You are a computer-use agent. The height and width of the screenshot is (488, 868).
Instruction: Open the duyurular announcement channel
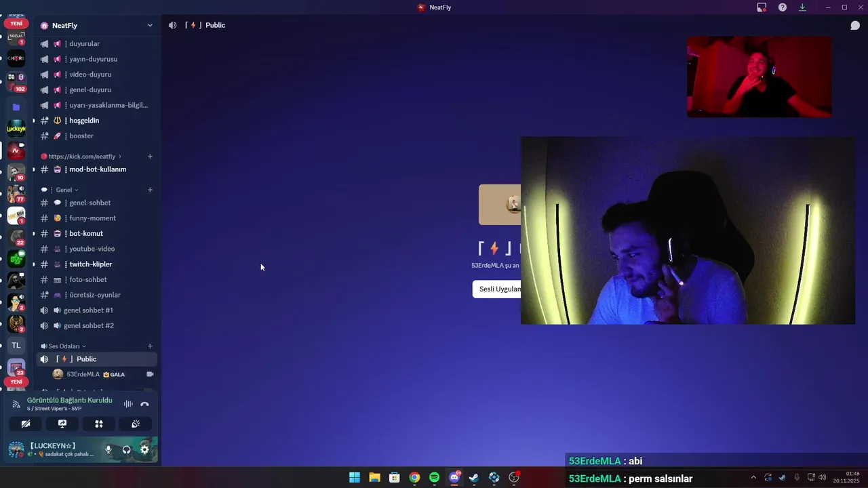[x=96, y=44]
